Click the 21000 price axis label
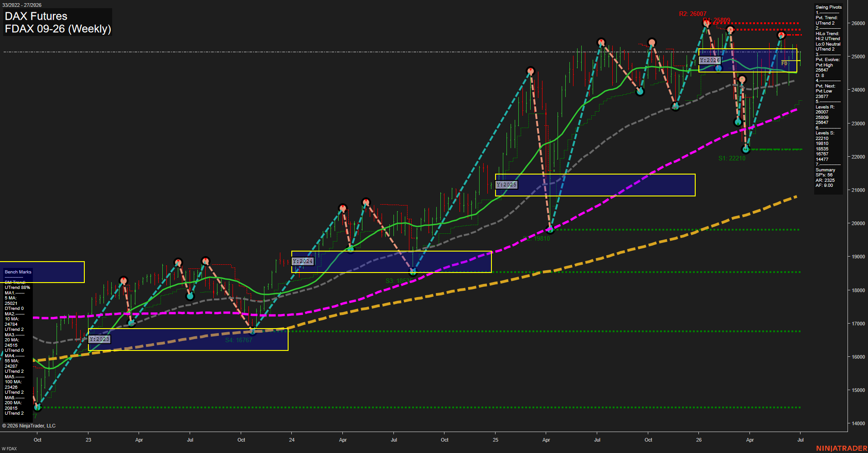This screenshot has width=868, height=453. 858,190
